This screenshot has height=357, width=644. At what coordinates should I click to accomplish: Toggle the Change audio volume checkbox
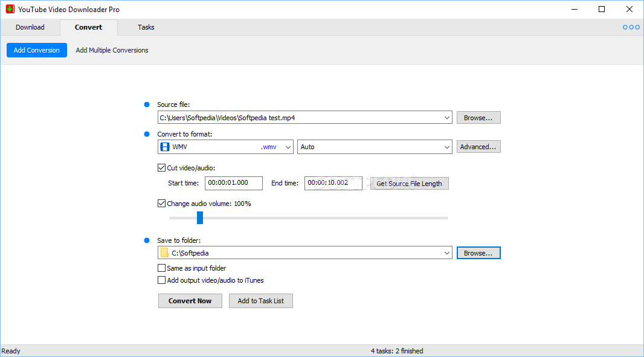click(x=161, y=204)
